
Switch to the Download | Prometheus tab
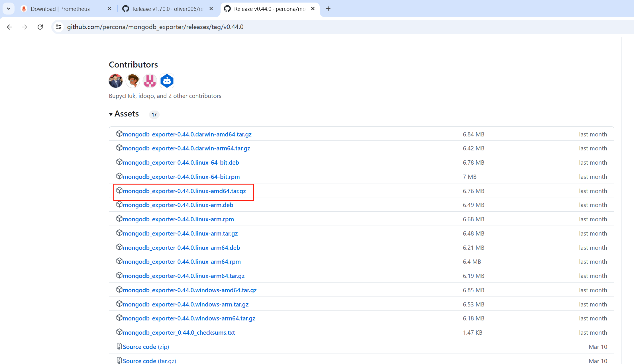(x=60, y=9)
